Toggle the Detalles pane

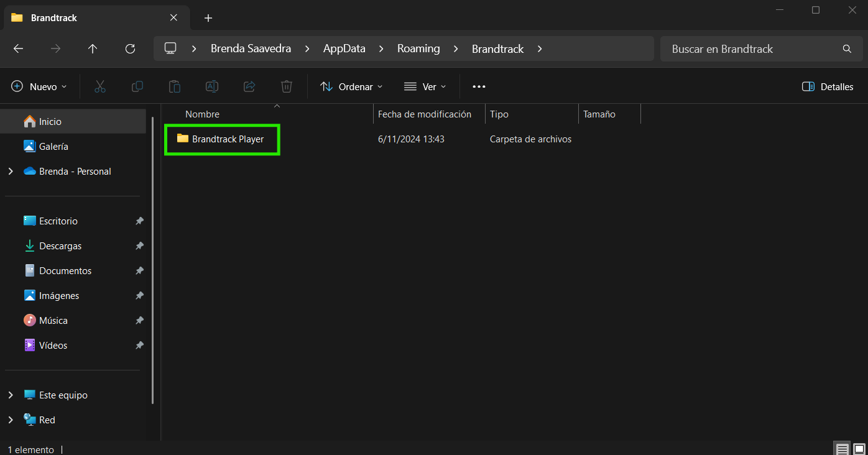pyautogui.click(x=828, y=86)
